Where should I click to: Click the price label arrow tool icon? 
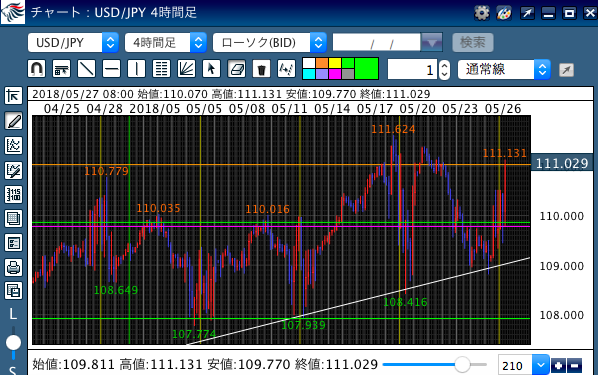(x=61, y=69)
